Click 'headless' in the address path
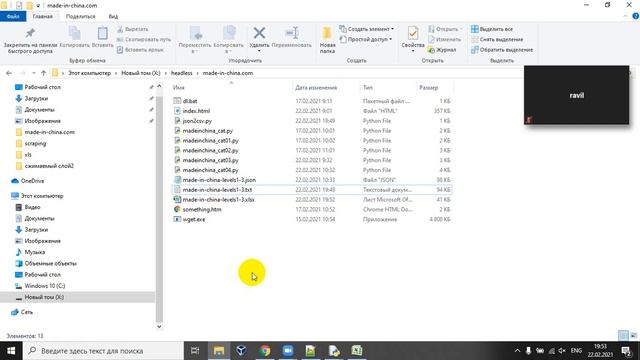This screenshot has width=640, height=360. coord(181,73)
